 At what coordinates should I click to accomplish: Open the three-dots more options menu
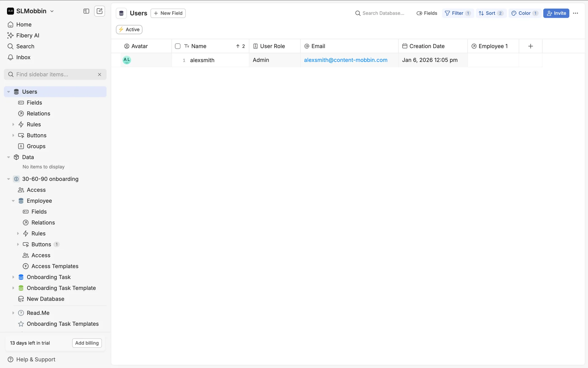point(575,13)
